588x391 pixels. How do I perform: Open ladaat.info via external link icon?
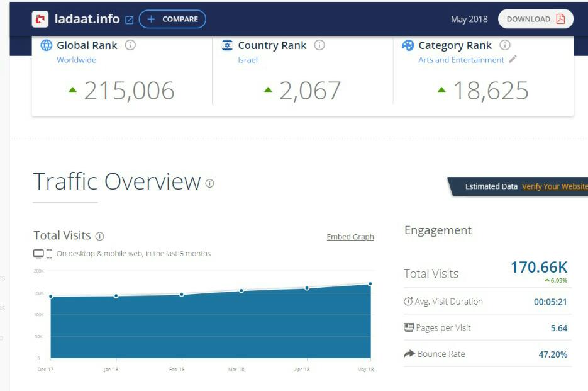(x=129, y=20)
